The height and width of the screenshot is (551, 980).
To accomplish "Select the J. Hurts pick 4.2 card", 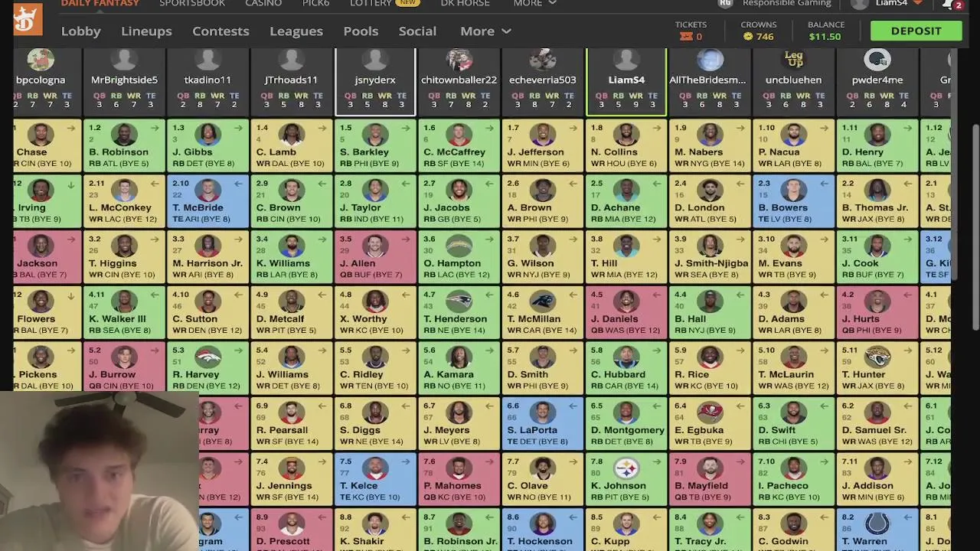I will coord(877,312).
